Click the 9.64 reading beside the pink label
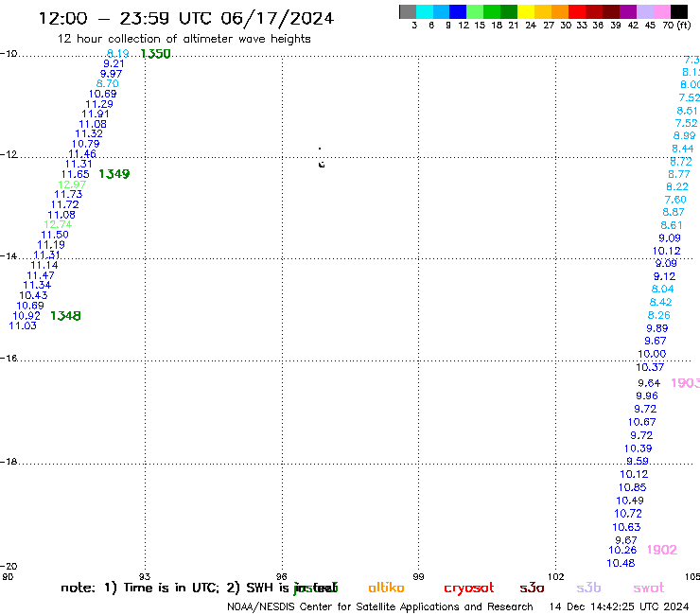 pyautogui.click(x=649, y=383)
